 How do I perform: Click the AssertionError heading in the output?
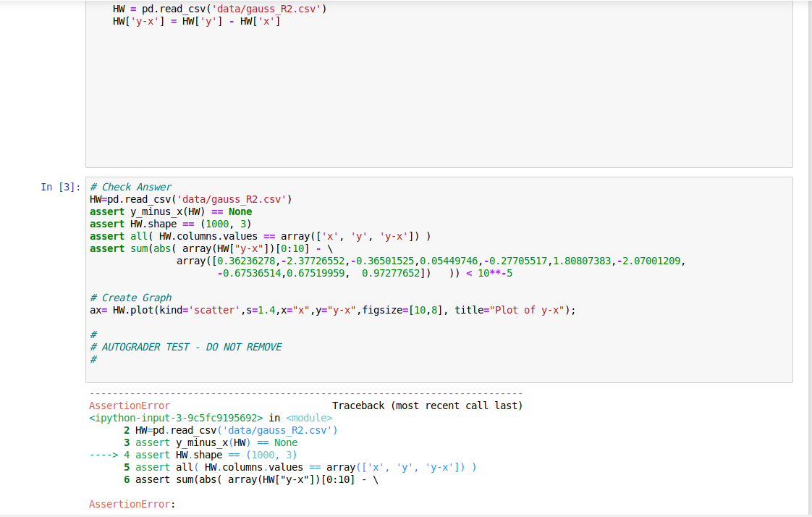[129, 405]
